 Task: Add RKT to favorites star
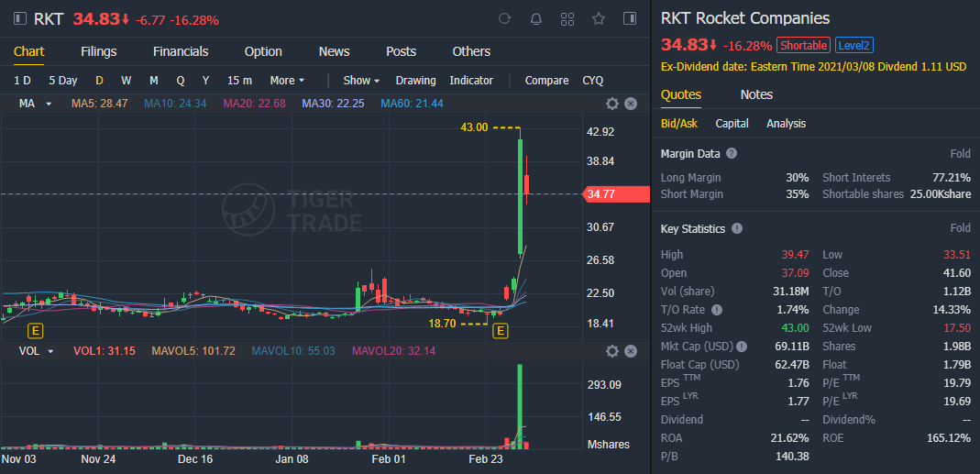pyautogui.click(x=599, y=18)
